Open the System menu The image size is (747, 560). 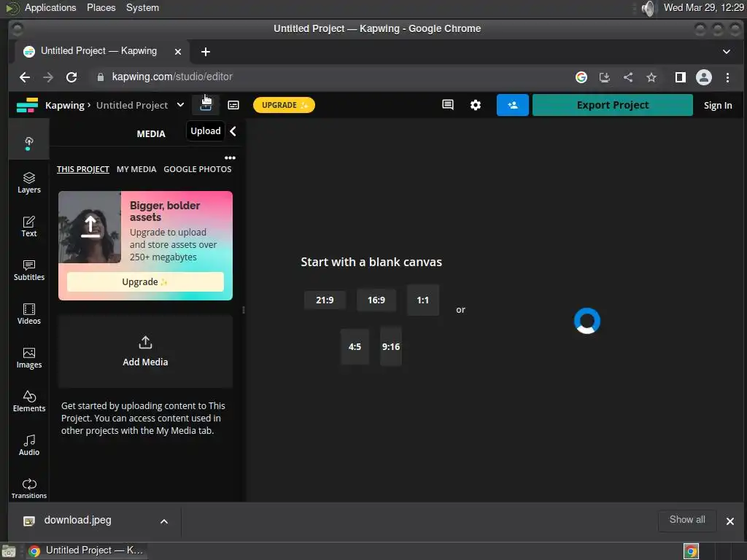pyautogui.click(x=142, y=8)
